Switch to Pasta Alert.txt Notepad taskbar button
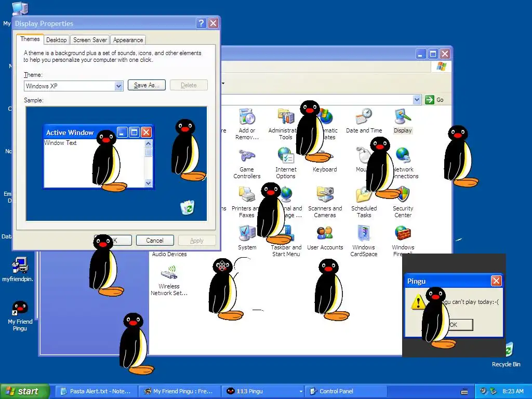The width and height of the screenshot is (532, 399). 96,391
